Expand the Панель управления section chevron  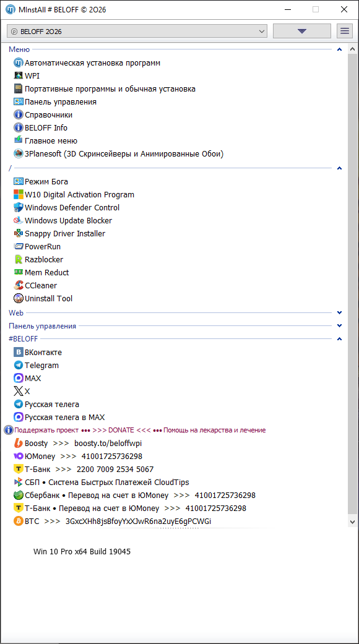tap(339, 325)
